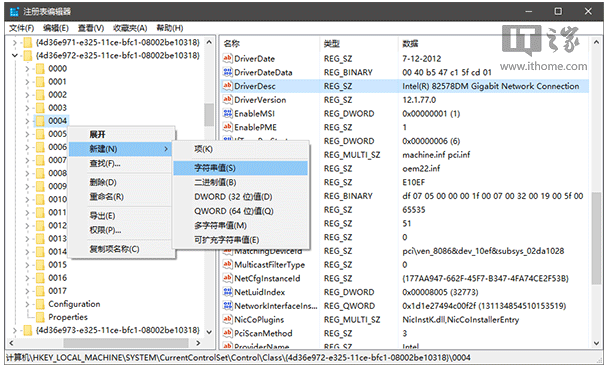Click the 名称 column header

click(232, 44)
